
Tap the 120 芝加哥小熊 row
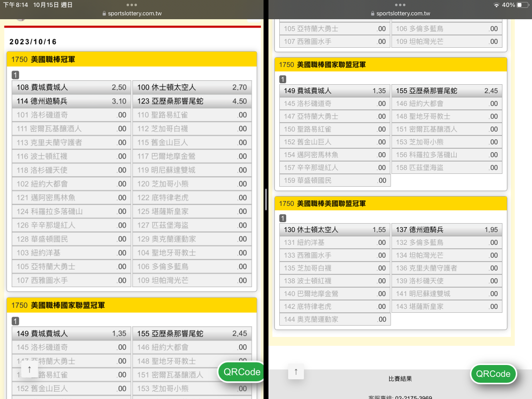192,184
